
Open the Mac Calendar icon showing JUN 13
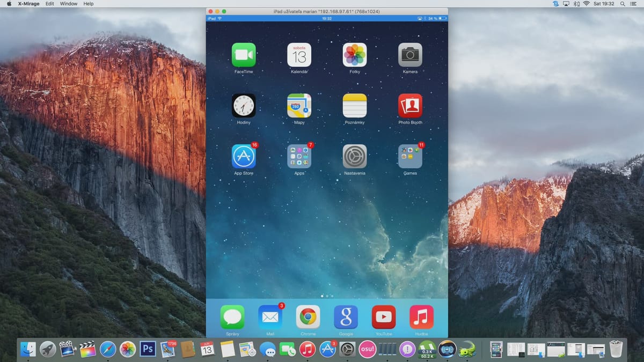click(208, 350)
